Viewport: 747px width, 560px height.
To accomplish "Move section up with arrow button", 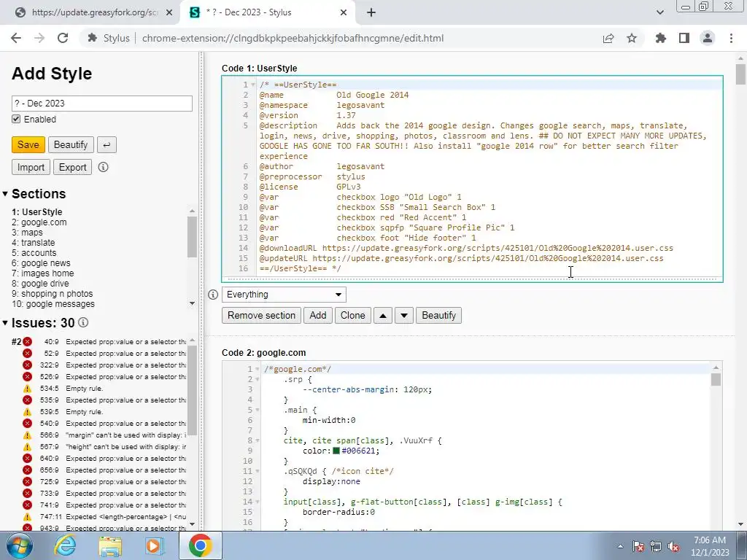I will click(x=382, y=315).
